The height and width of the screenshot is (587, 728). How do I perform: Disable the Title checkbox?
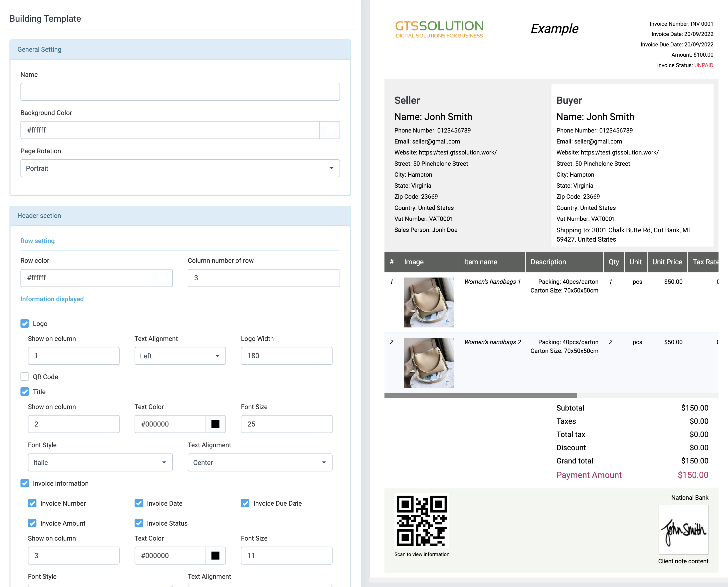pos(25,392)
